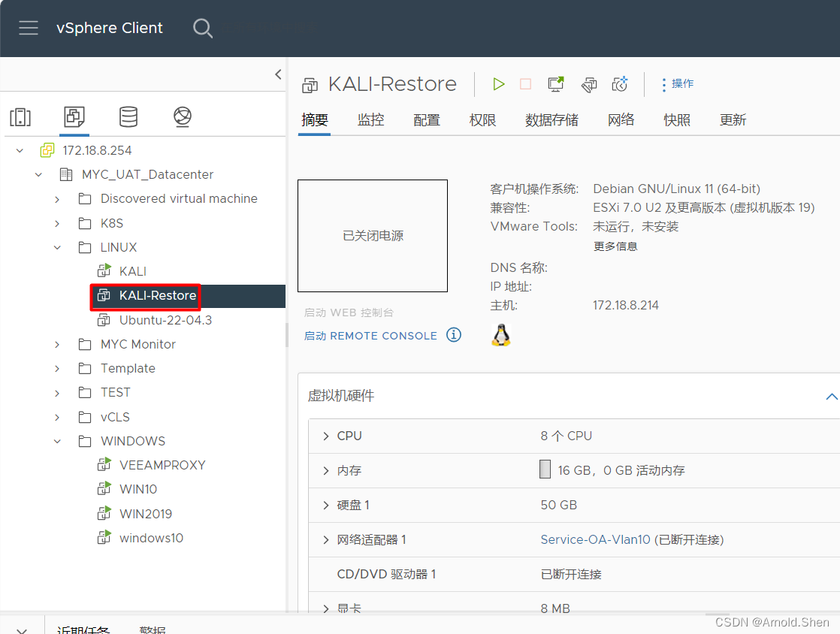Expand the K8S folder
This screenshot has width=840, height=634.
pyautogui.click(x=57, y=223)
